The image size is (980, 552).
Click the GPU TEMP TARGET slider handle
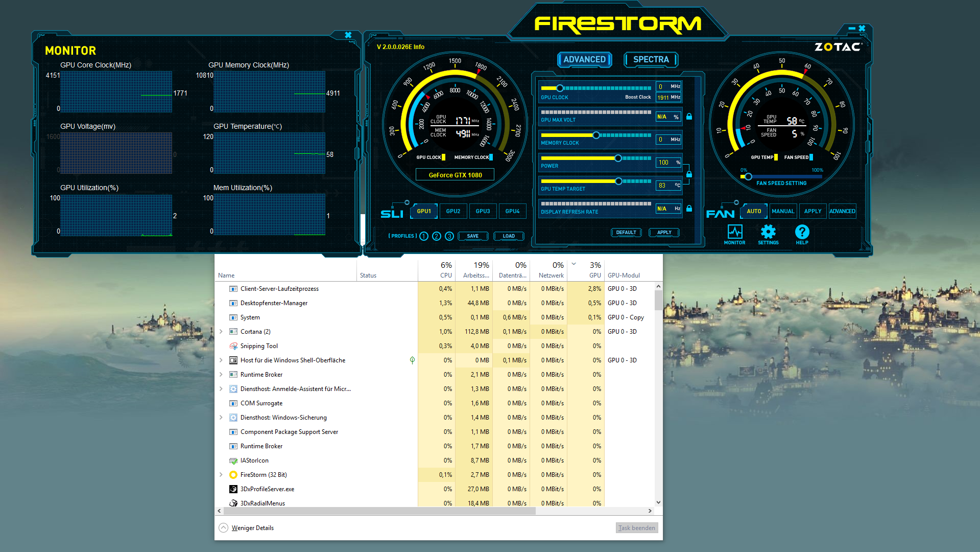(618, 181)
